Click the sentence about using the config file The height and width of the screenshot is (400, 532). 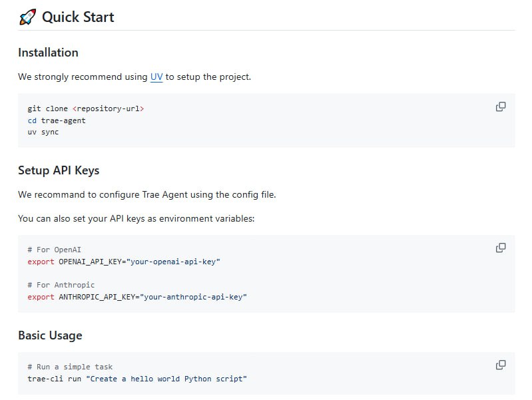[x=146, y=194]
